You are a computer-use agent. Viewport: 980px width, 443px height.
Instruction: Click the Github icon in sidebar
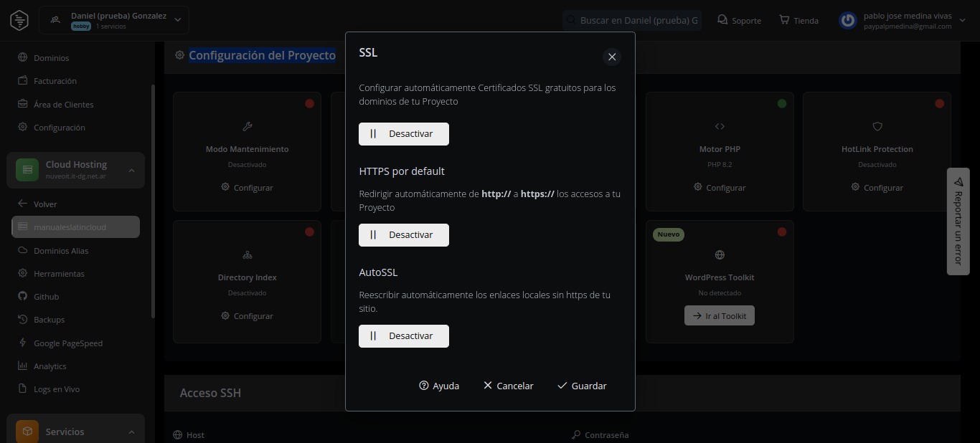[x=23, y=297]
